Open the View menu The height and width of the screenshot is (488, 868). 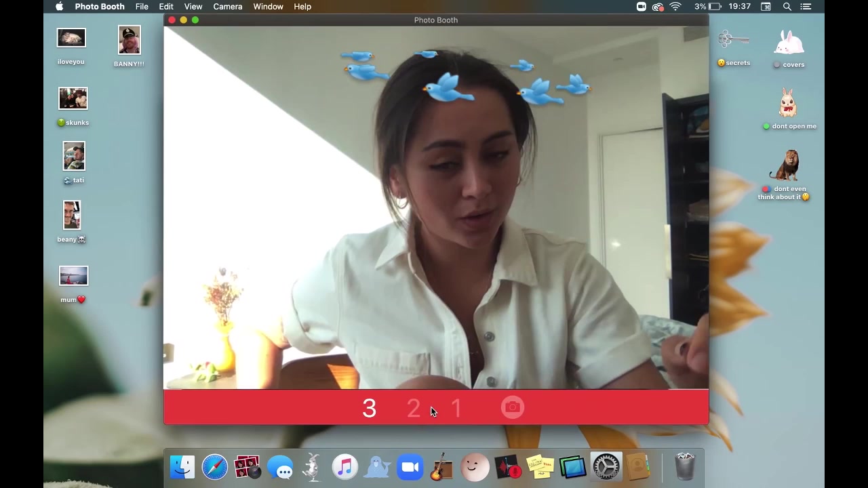pyautogui.click(x=193, y=6)
